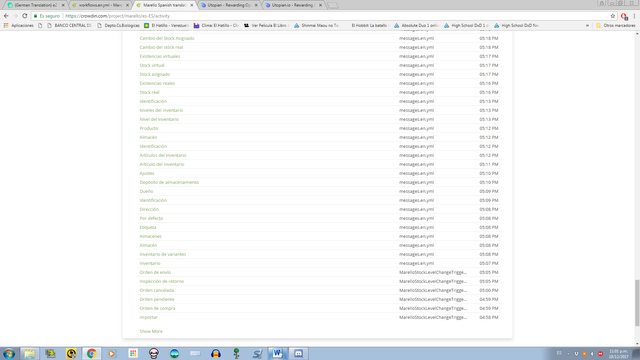
Task: Click the Es seguro security indicator
Action: 47,16
